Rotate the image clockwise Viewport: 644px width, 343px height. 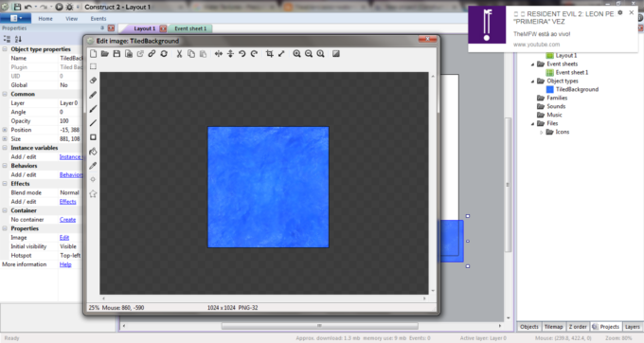pyautogui.click(x=254, y=54)
